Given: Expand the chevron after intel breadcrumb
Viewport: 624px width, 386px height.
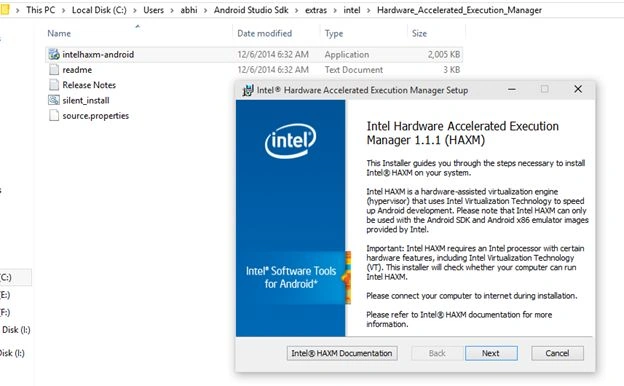Looking at the screenshot, I should [369, 10].
